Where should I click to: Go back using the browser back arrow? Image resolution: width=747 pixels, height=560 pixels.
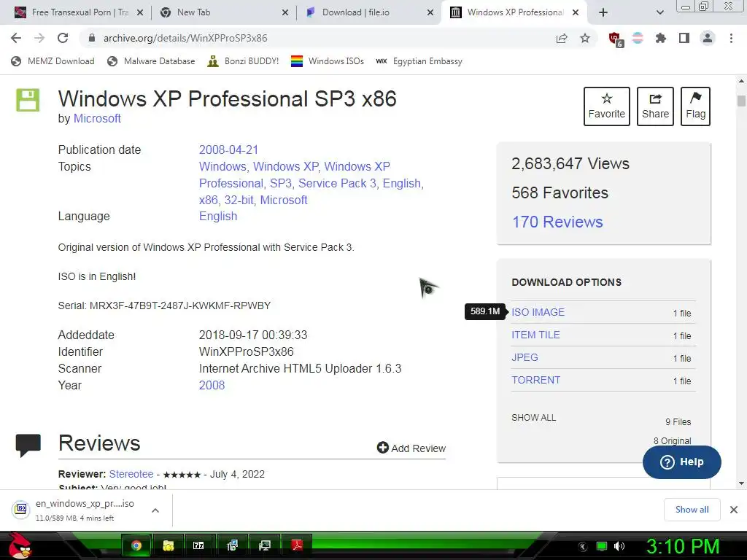(x=16, y=38)
